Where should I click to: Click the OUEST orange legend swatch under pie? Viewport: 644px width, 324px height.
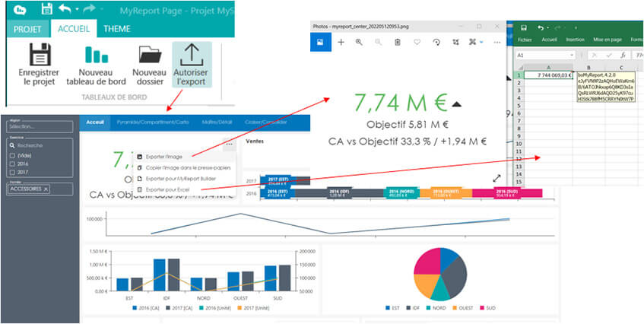pos(455,307)
